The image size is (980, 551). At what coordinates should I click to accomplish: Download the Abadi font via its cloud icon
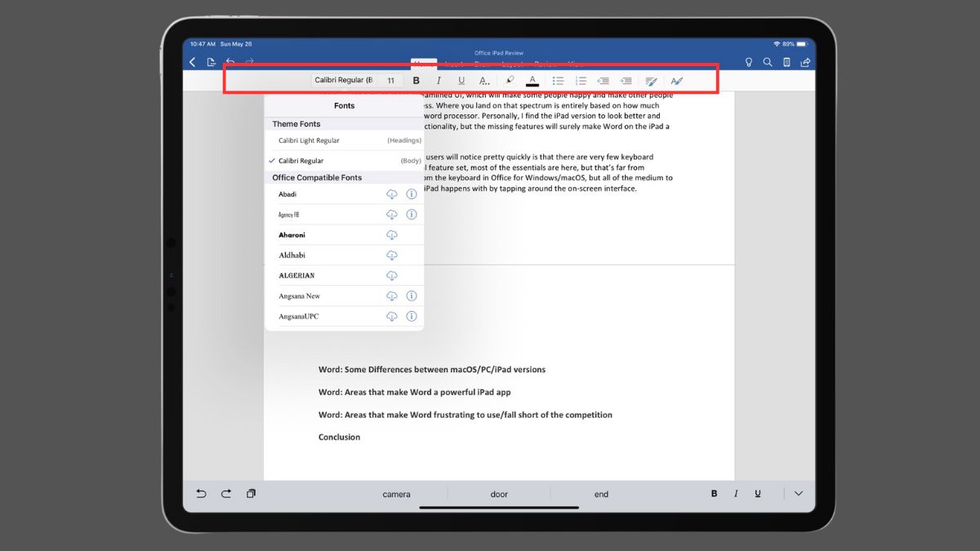pyautogui.click(x=392, y=194)
